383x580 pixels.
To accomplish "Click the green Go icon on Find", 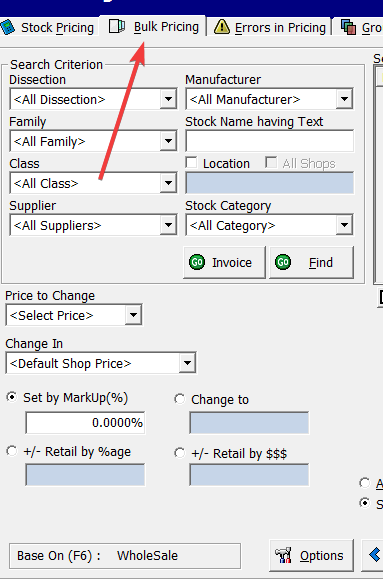I will point(283,262).
